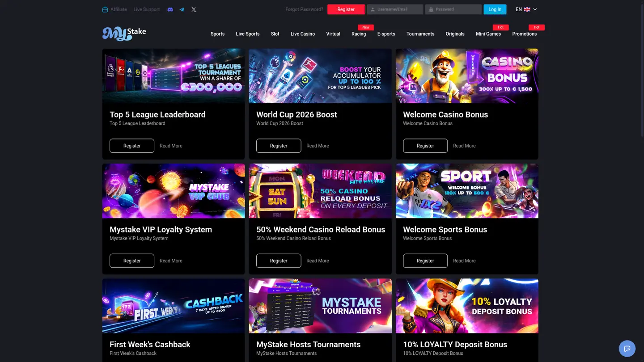Focus the Username/Email field

point(395,9)
